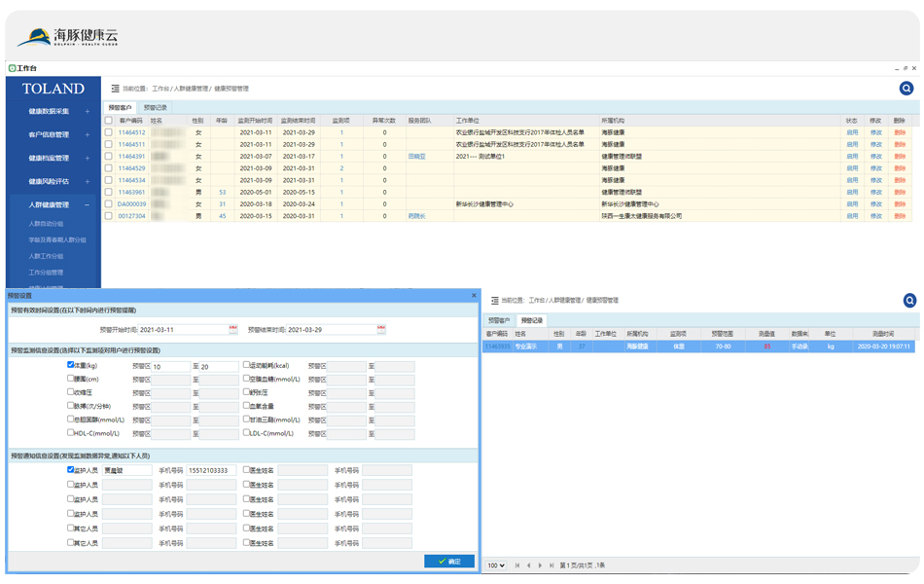
Task: Select the highlighted record row 11463935
Action: pyautogui.click(x=699, y=347)
